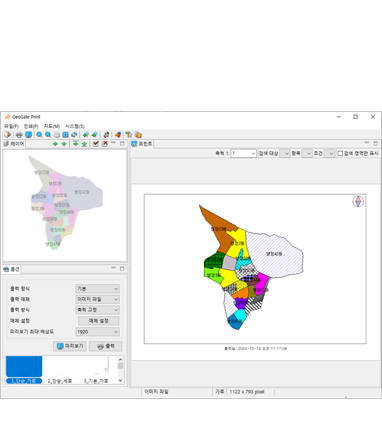Screen dimensions: 382x430
Task: Click the red and blue shapes toolbar icon
Action: tap(118, 135)
